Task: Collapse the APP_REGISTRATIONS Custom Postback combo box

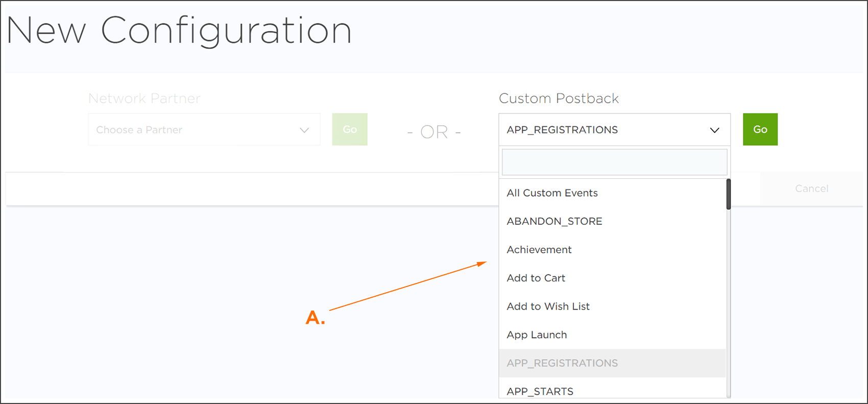Action: [614, 130]
